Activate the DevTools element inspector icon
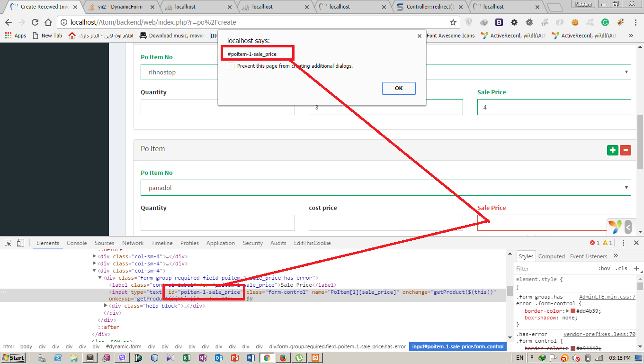The image size is (644, 364). coord(8,243)
